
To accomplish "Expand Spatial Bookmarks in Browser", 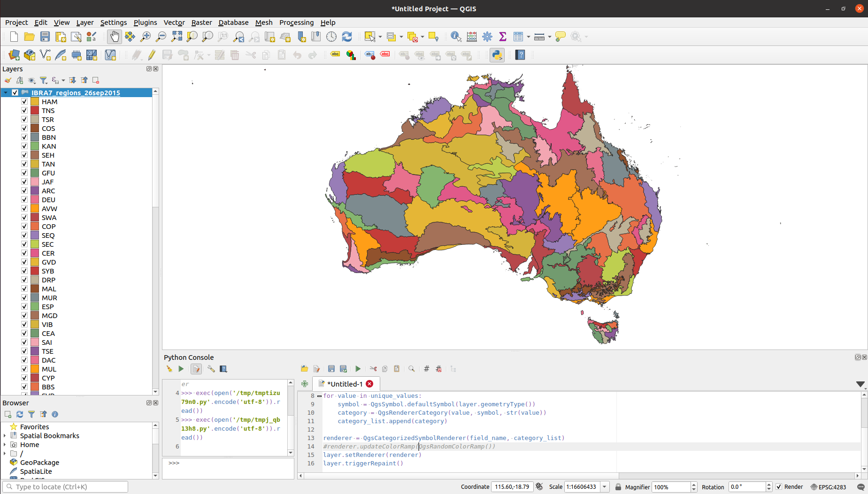I will [5, 435].
